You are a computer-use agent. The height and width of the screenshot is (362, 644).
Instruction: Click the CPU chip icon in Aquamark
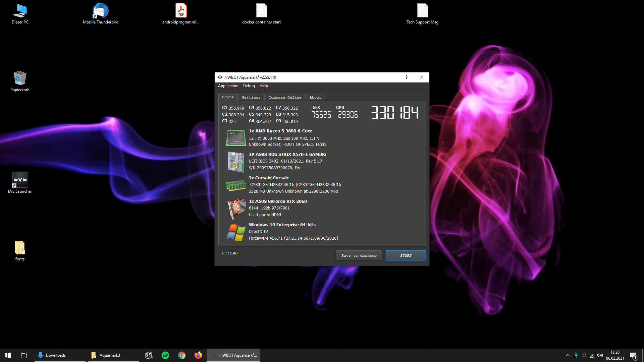click(236, 138)
